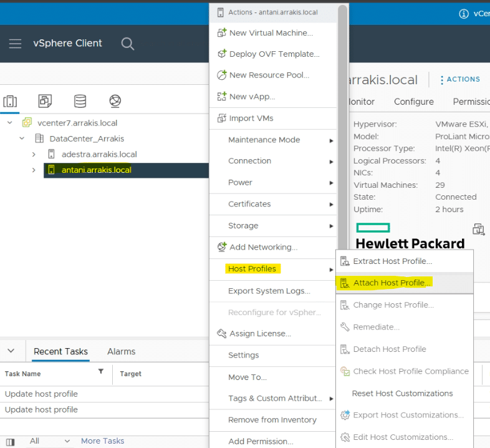Select Remove from Inventory

coord(273,420)
